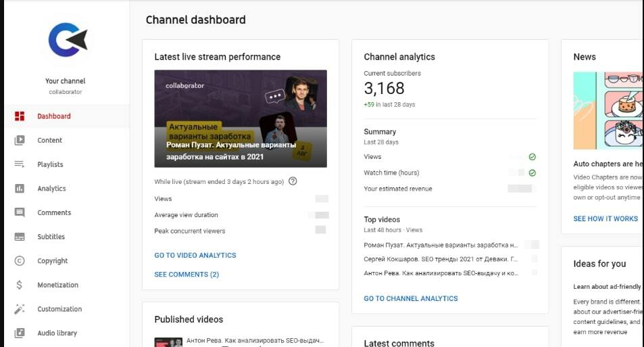This screenshot has height=347, width=644.
Task: Click the Content video icon in sidebar
Action: [20, 140]
